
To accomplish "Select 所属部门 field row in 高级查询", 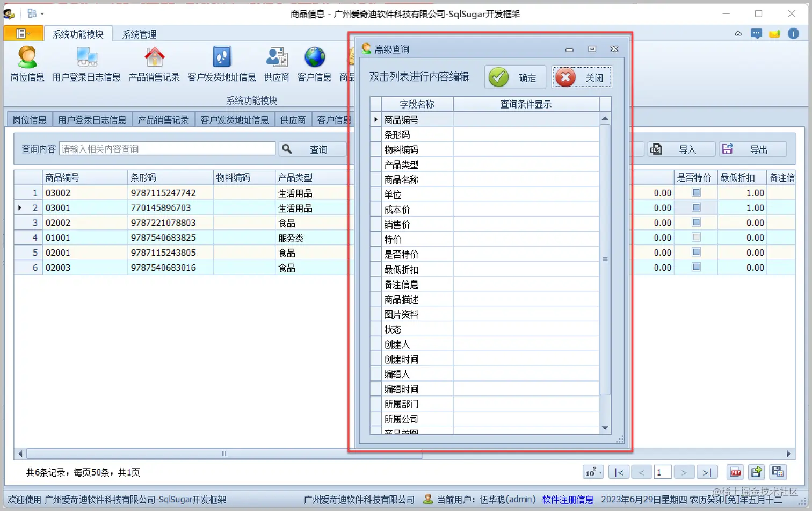I will pos(484,404).
